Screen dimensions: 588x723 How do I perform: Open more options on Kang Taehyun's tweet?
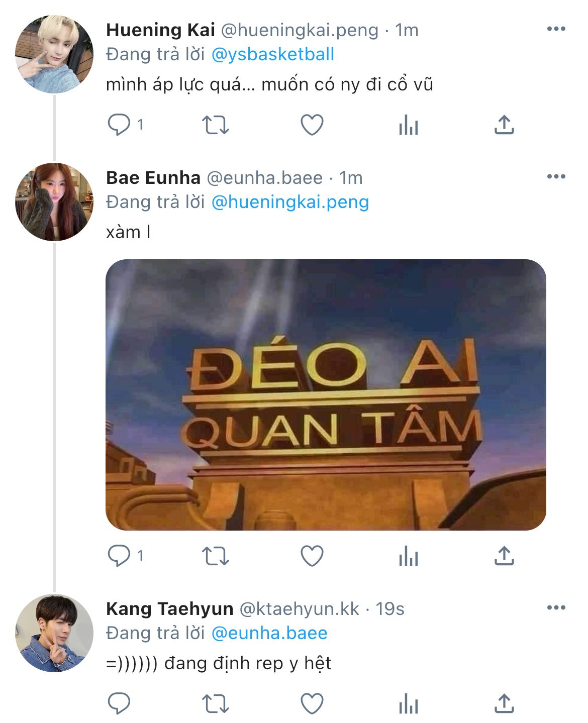tap(556, 607)
